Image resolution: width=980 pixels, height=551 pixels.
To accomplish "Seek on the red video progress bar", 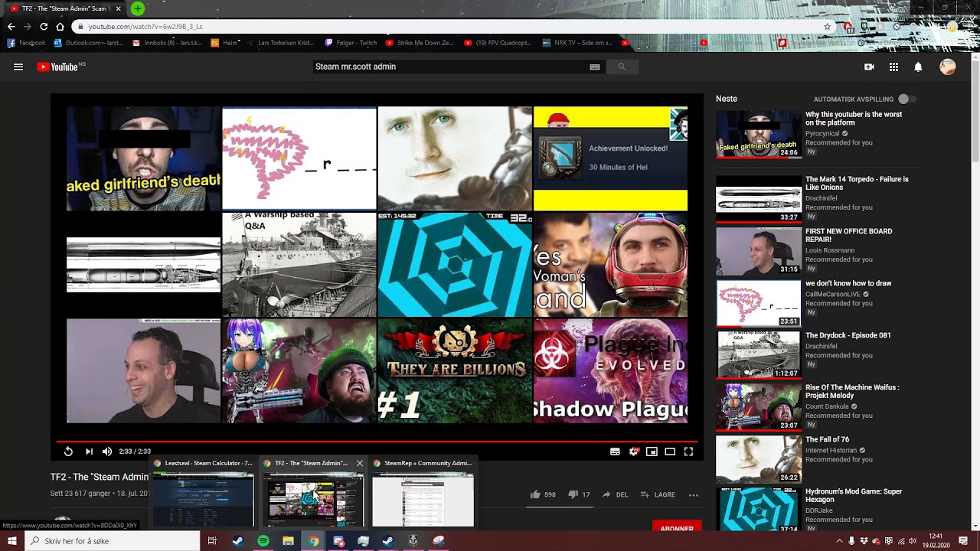I will tap(377, 442).
